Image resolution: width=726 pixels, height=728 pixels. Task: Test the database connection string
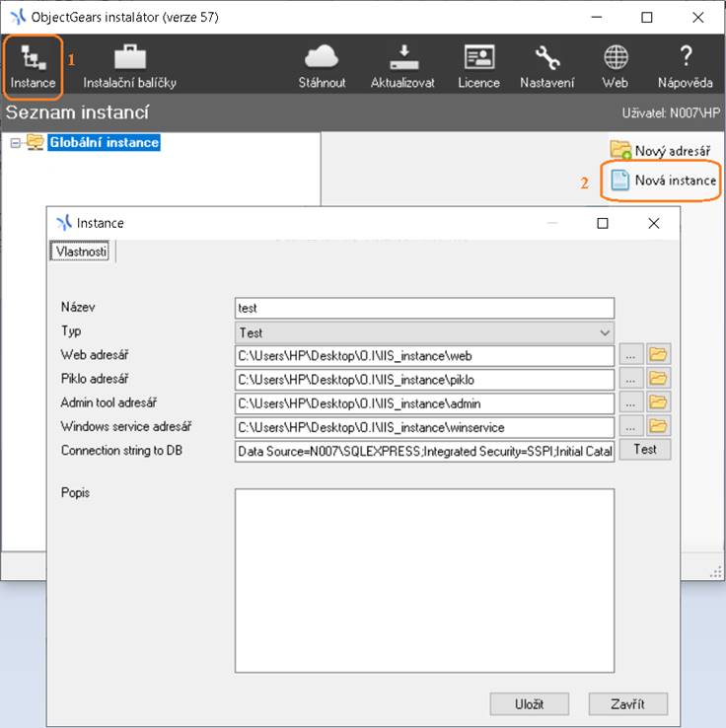[644, 450]
